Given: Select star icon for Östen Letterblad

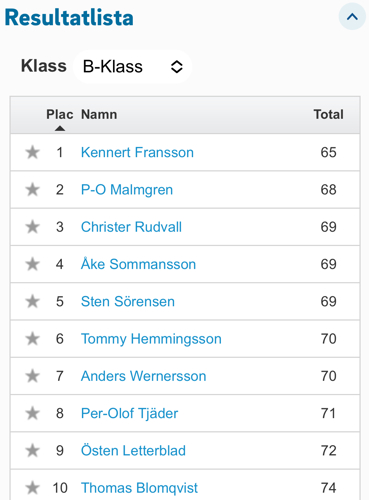Looking at the screenshot, I should click(x=33, y=451).
